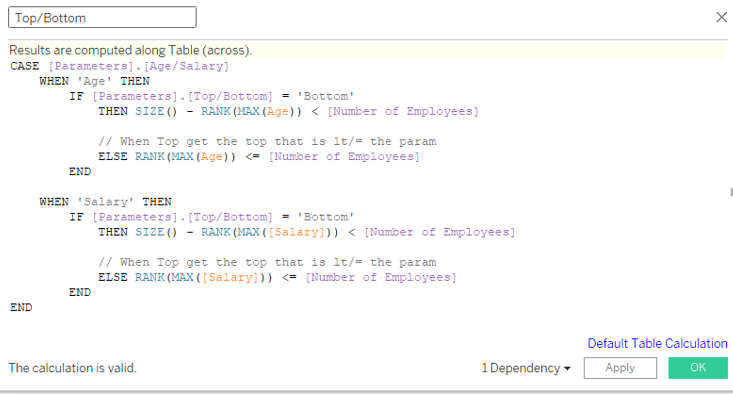Click the final END keyword of the CASE

21,308
